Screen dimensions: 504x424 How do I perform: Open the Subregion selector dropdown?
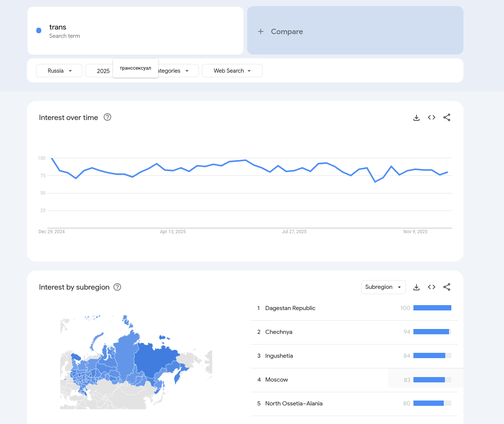point(383,287)
